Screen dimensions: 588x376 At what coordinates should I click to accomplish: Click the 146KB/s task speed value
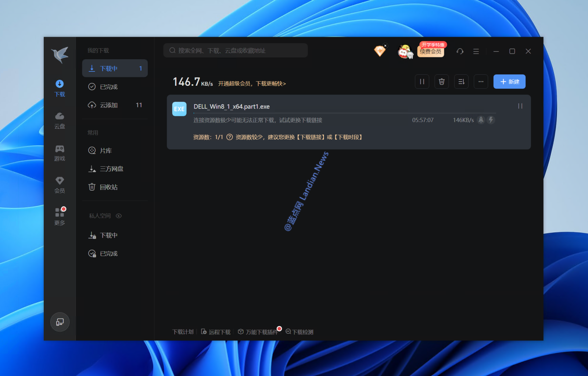(x=463, y=120)
